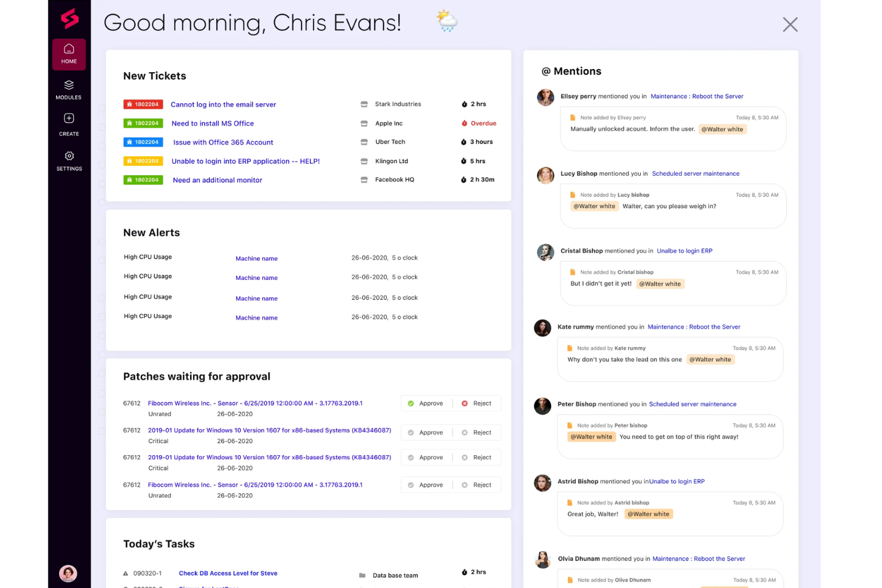
Task: Close the dashboard with the X button
Action: 790,24
